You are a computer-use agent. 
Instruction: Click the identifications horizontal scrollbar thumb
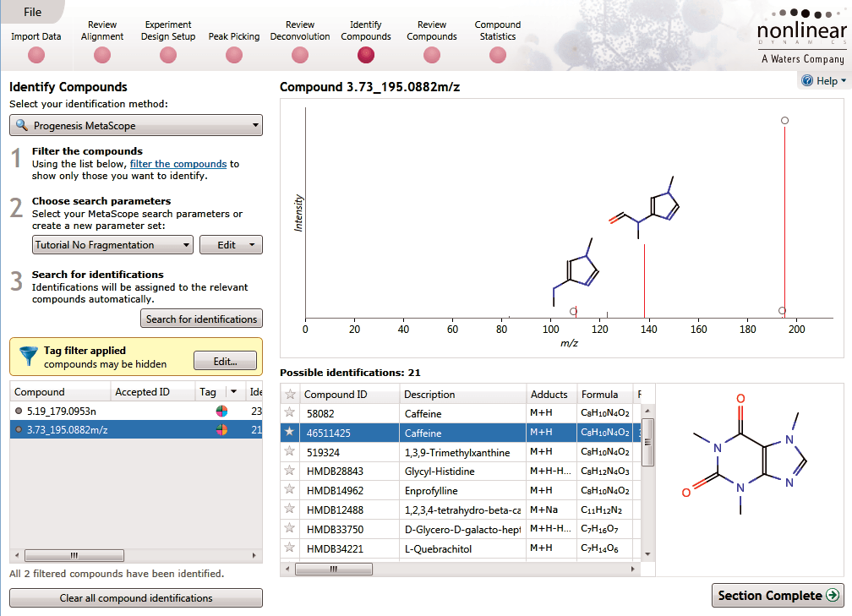tap(334, 569)
